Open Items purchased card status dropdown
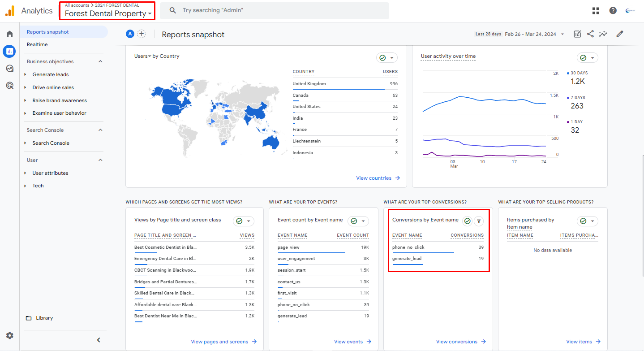 [588, 221]
